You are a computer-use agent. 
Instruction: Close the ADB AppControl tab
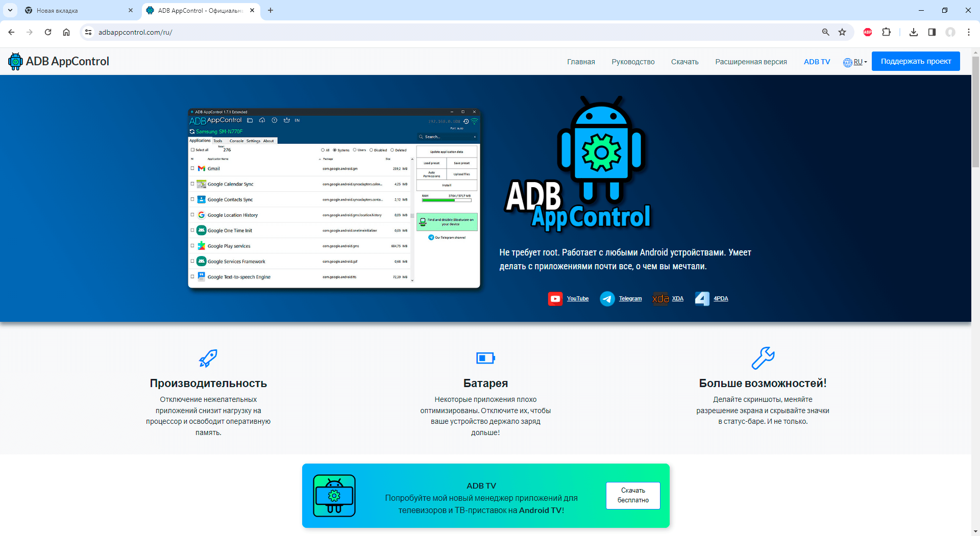point(252,10)
